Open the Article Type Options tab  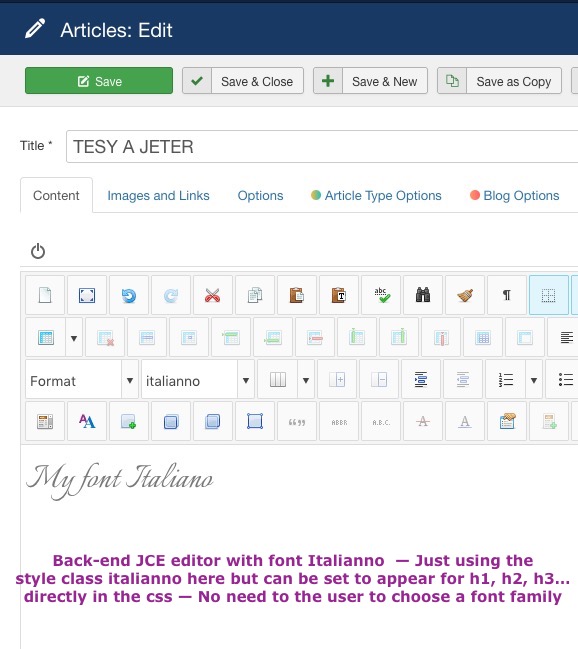click(376, 195)
